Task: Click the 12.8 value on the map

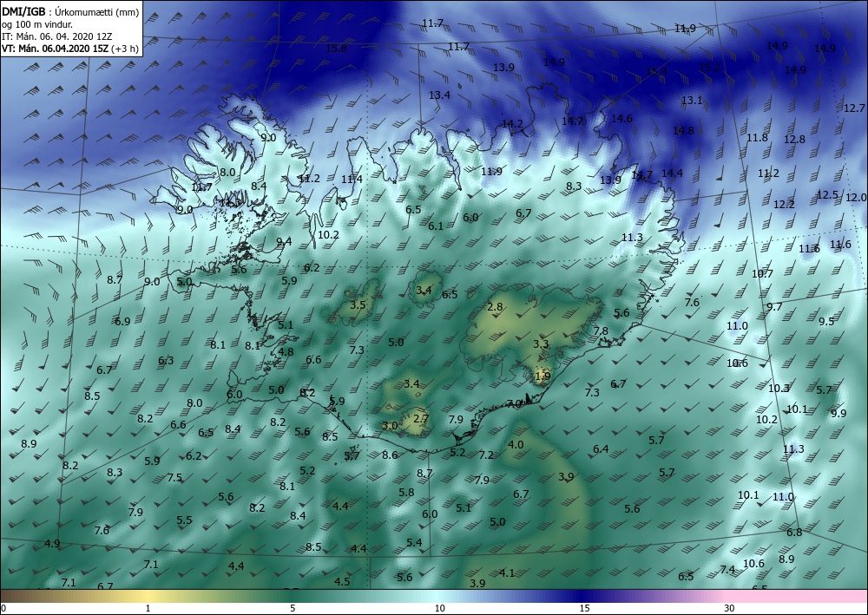Action: tap(794, 140)
